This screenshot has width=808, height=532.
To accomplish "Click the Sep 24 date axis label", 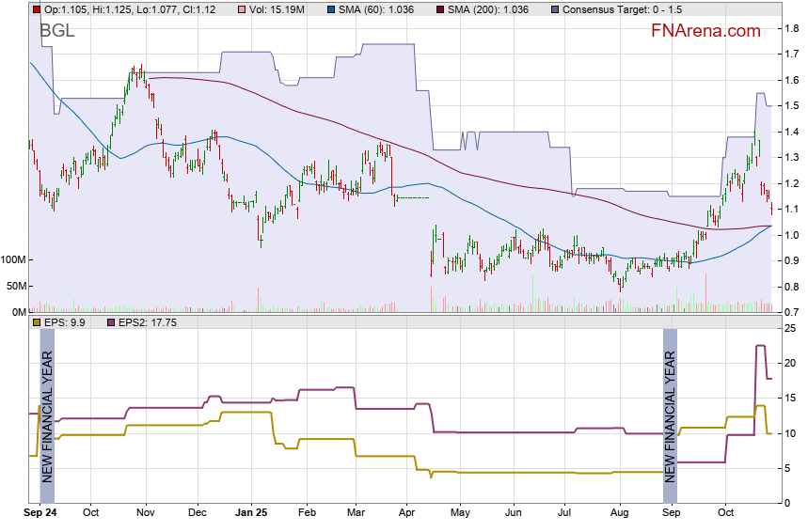I will click(x=39, y=513).
